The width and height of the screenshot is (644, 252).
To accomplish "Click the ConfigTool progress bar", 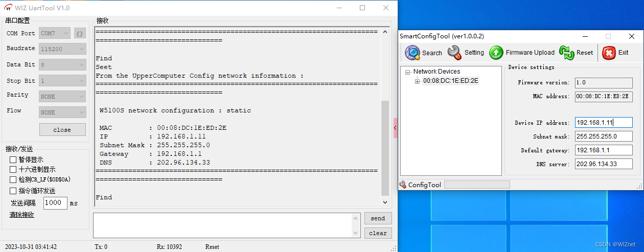I will pyautogui.click(x=476, y=185).
